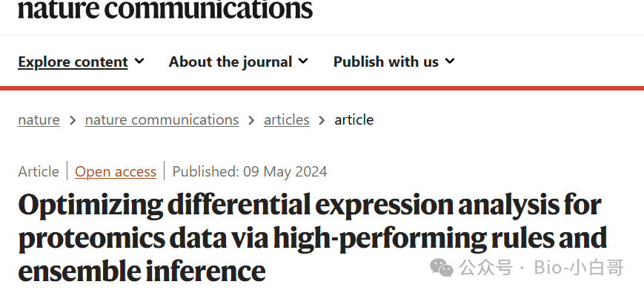Expand the Explore content dropdown arrow
This screenshot has width=644, height=293.
coord(139,62)
